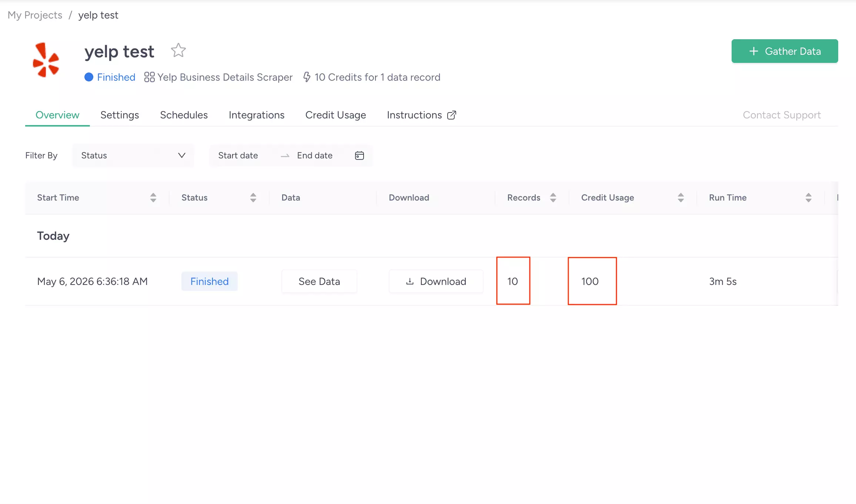Click the '10' records value

click(x=512, y=282)
